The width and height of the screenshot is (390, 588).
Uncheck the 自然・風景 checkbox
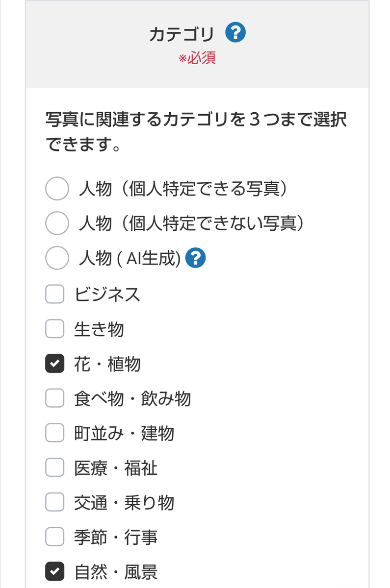pos(55,572)
